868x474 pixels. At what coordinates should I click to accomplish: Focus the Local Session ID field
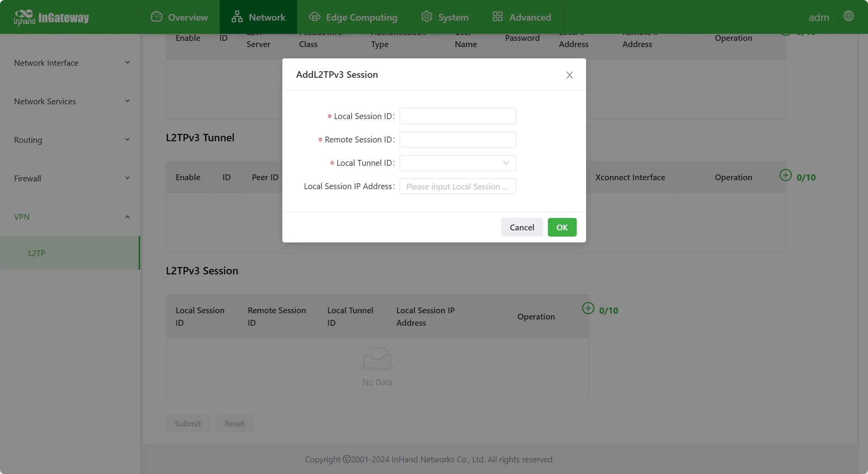pos(458,116)
